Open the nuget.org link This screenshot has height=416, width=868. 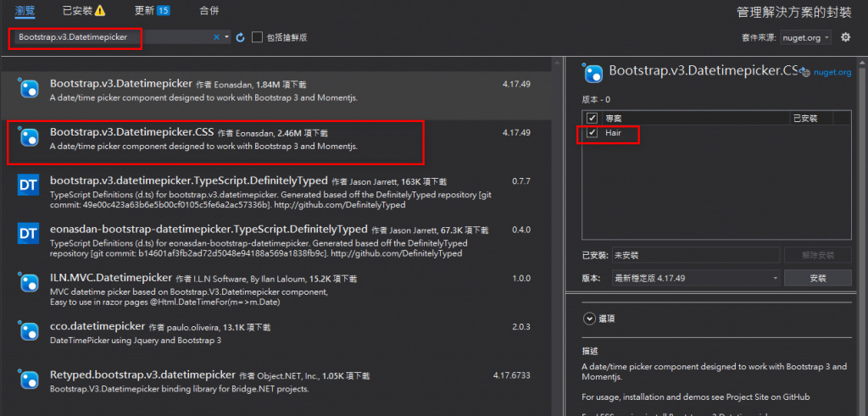click(x=832, y=73)
